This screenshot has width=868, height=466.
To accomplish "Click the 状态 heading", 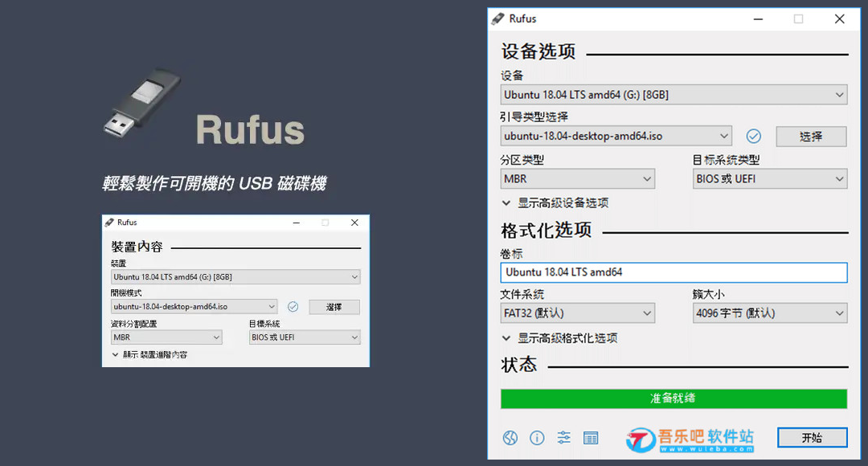I will [x=519, y=364].
